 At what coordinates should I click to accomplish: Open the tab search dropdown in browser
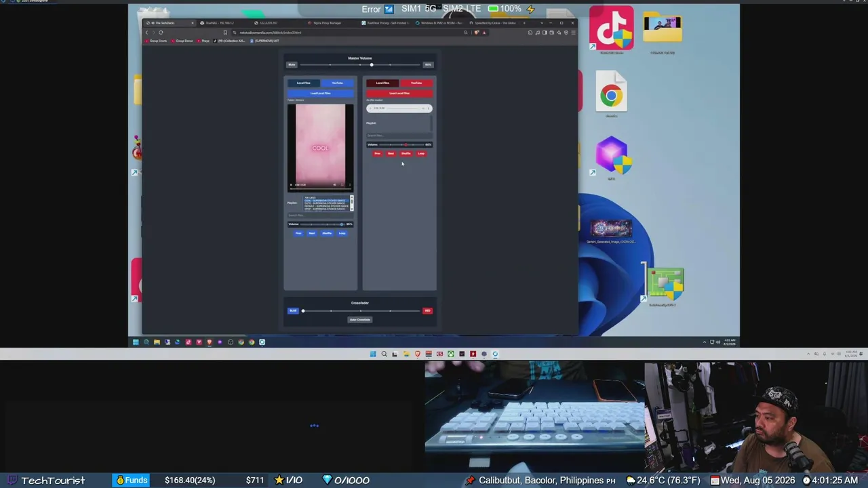(542, 23)
